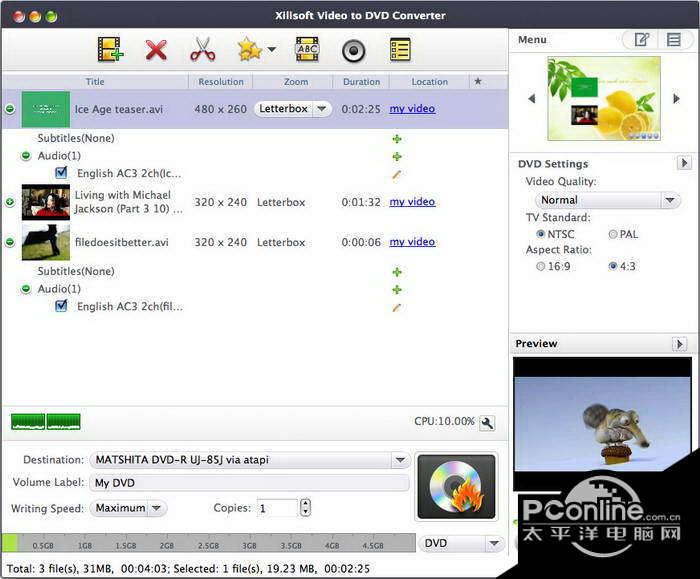Viewport: 700px width, 579px height.
Task: Click the Add video files icon
Action: (x=110, y=49)
